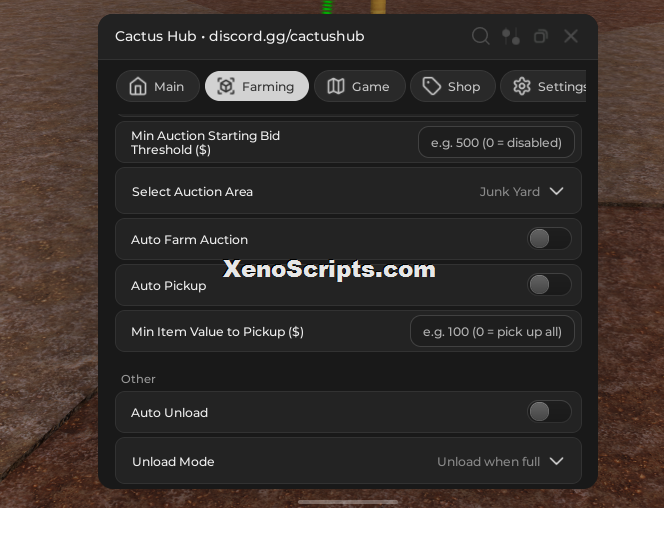Click the 'Auto Pickup' label text
Viewport: 664px width, 538px height.
169,286
